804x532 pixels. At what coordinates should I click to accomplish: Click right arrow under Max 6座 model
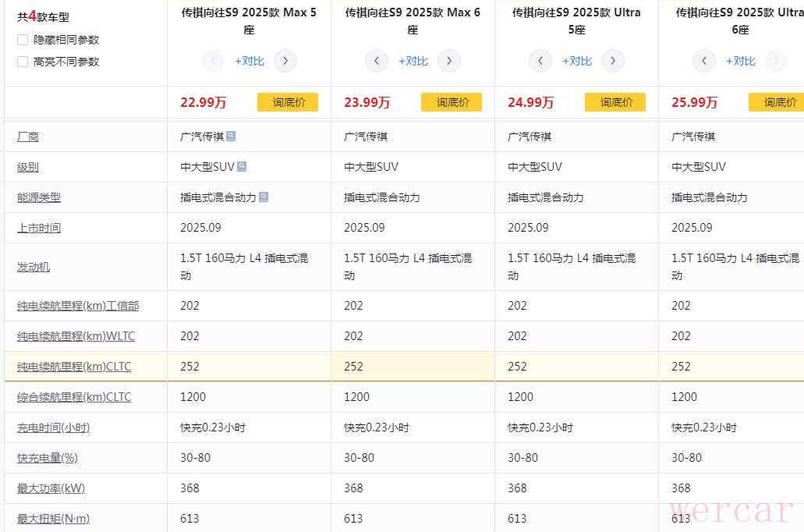(449, 61)
